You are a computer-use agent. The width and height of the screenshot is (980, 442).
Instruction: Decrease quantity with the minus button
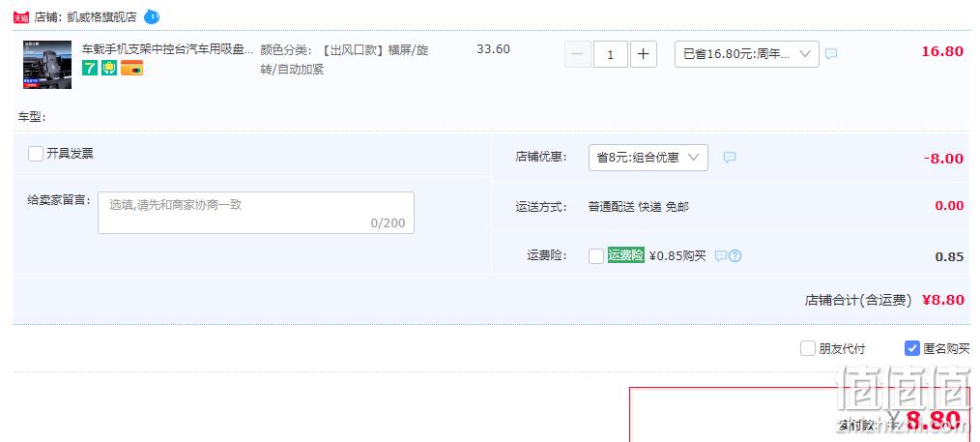(578, 54)
